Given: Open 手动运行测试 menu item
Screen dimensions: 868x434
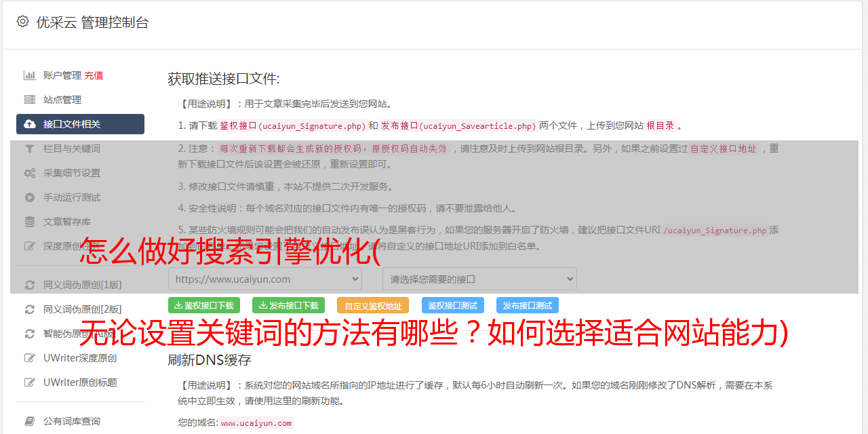Looking at the screenshot, I should (80, 197).
